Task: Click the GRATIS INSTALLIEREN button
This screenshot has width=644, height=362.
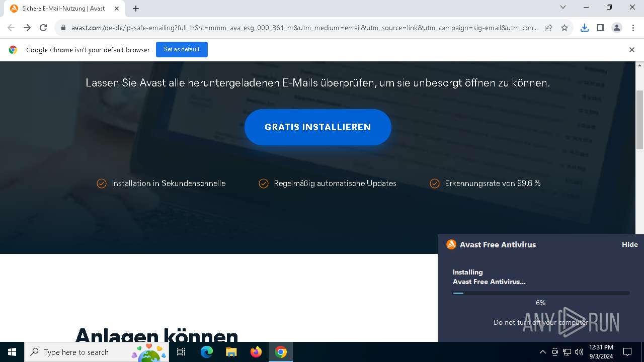Action: (317, 127)
